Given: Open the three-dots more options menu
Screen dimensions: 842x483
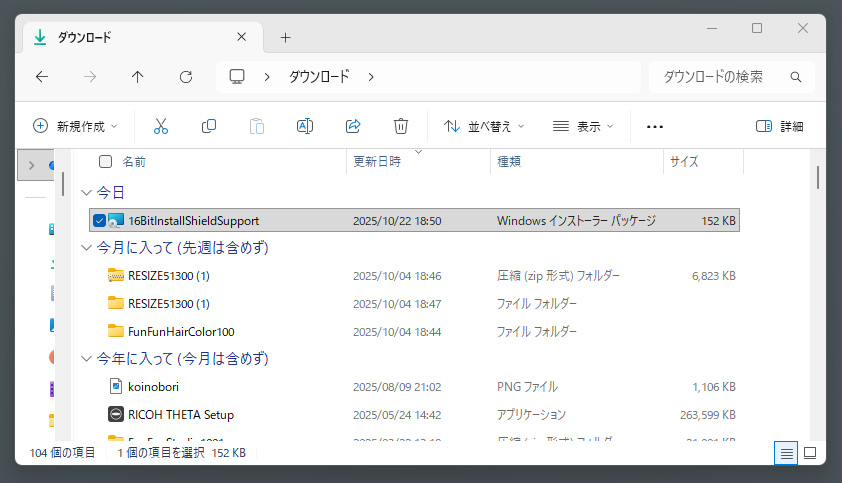Looking at the screenshot, I should (x=655, y=126).
